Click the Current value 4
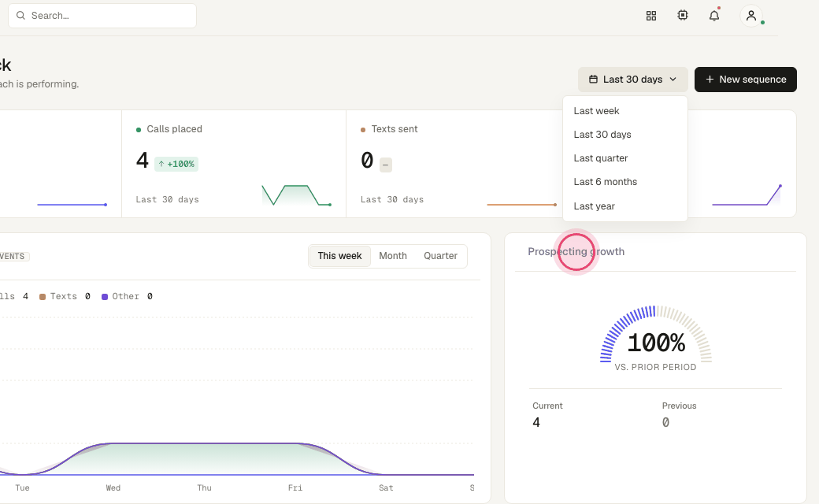 tap(536, 423)
